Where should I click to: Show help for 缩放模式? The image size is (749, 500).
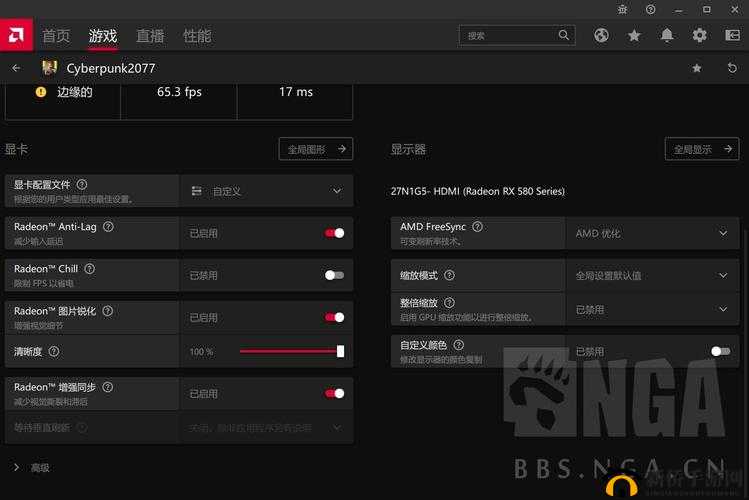[x=449, y=275]
